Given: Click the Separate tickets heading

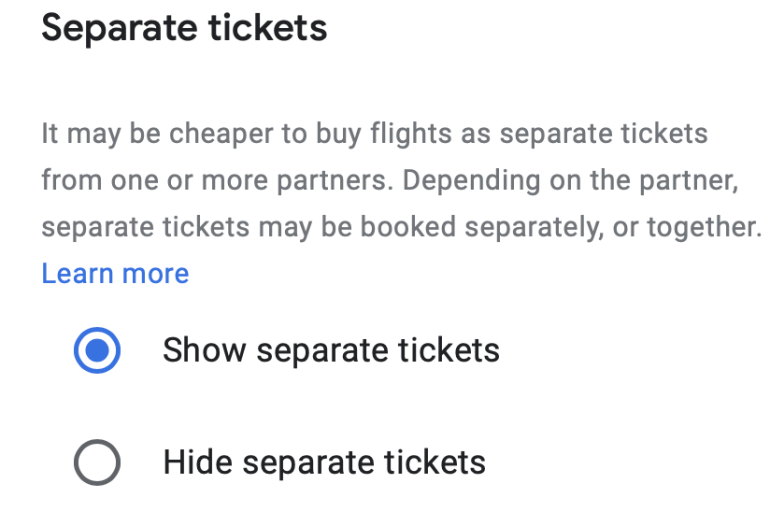Looking at the screenshot, I should [184, 28].
